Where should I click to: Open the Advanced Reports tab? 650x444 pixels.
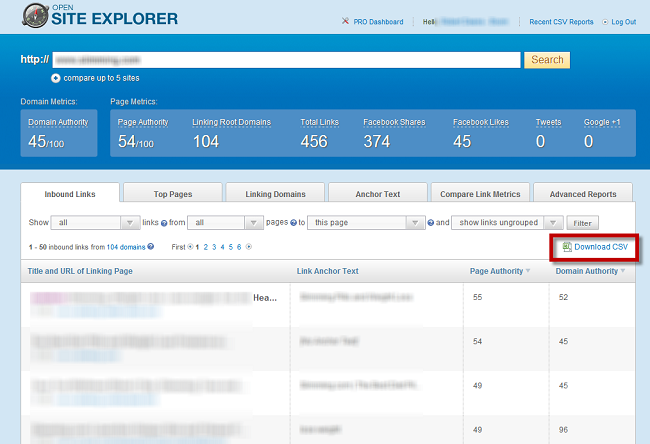583,193
